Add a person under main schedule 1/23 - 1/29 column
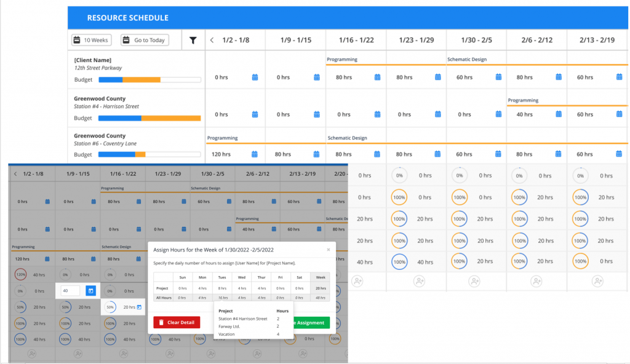 [419, 281]
